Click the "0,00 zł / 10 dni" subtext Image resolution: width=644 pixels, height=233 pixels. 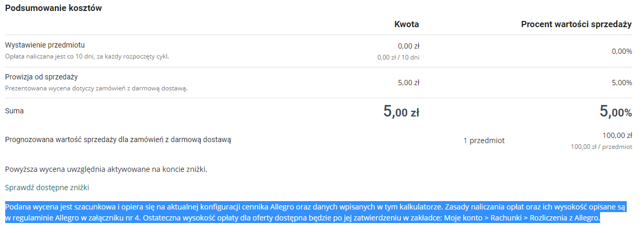398,57
